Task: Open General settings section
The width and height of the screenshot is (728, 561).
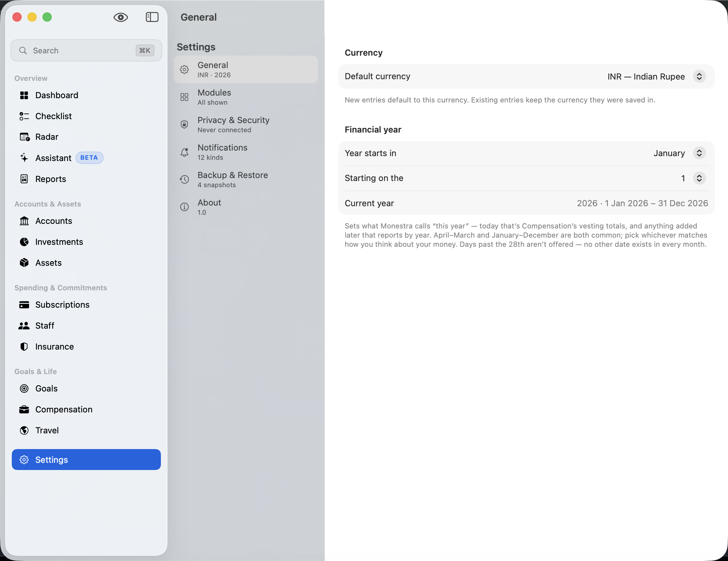Action: tap(246, 69)
